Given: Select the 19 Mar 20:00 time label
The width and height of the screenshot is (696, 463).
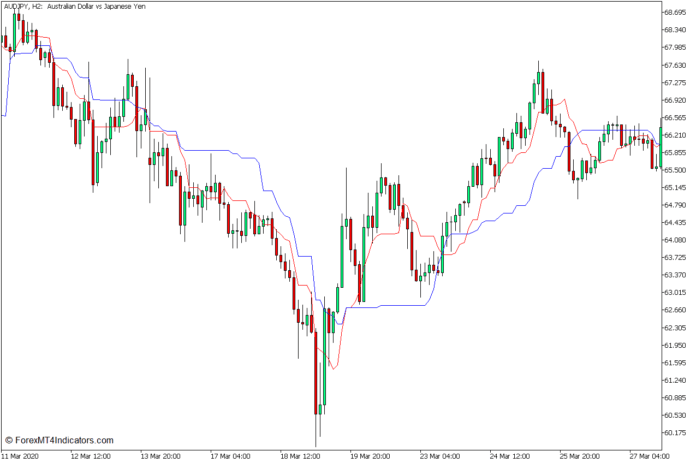Looking at the screenshot, I should pyautogui.click(x=372, y=456).
